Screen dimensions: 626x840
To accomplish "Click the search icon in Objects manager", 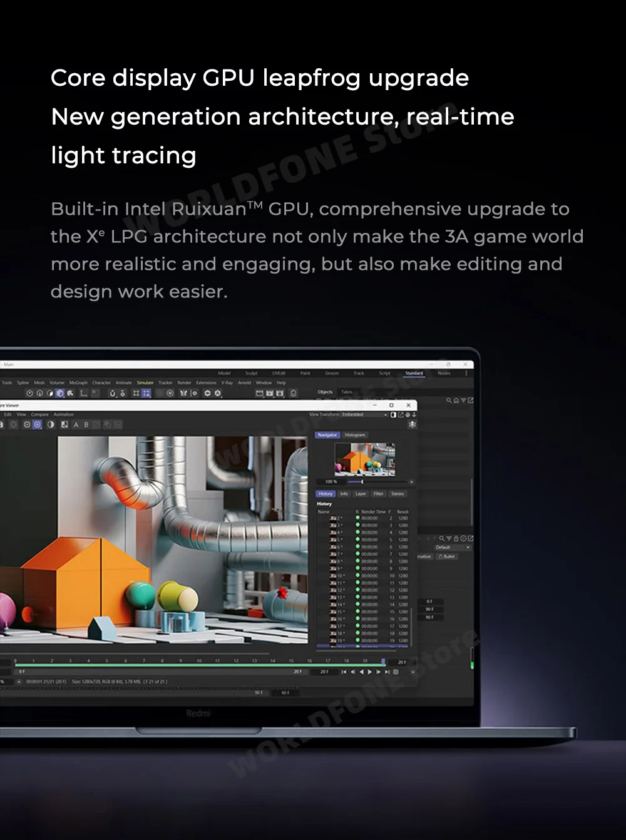I will (449, 400).
